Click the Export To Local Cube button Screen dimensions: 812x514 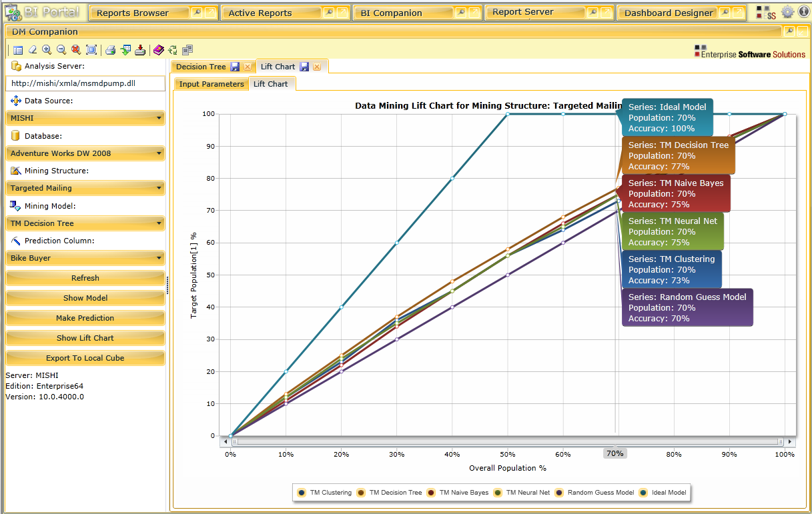(85, 358)
